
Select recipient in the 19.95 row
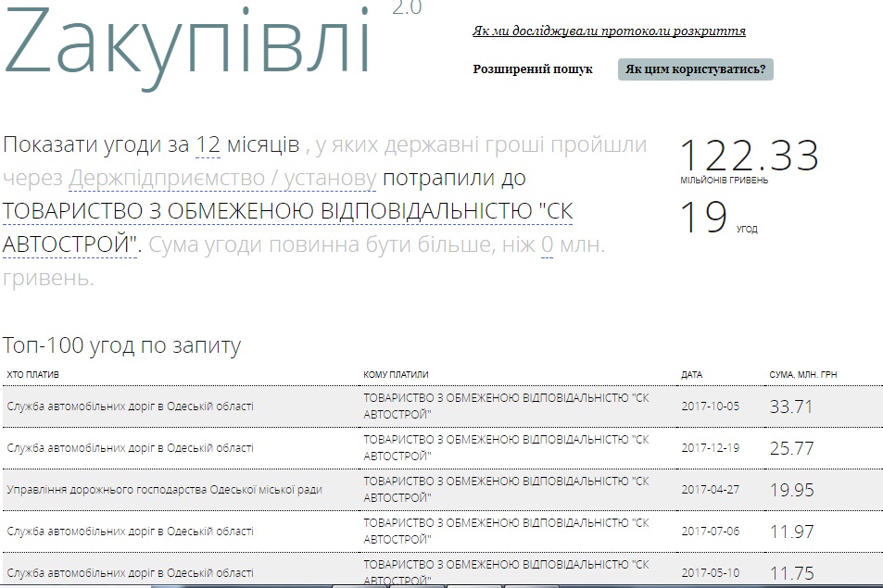click(506, 490)
